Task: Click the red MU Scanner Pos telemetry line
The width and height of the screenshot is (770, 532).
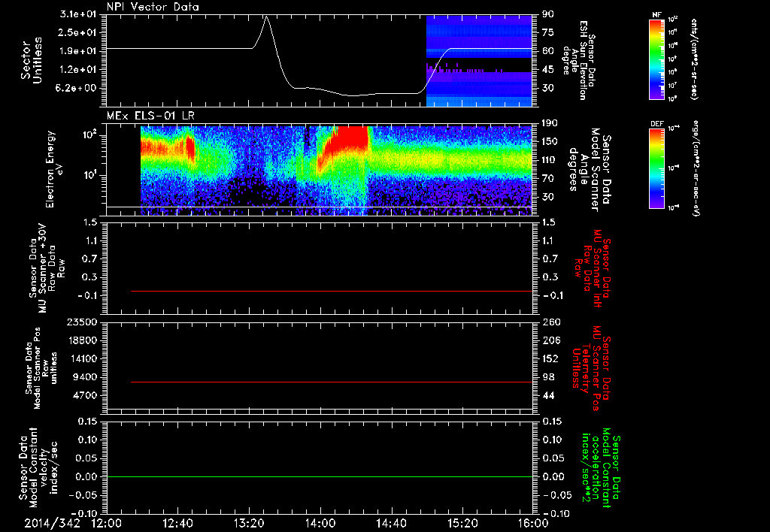Action: (x=332, y=382)
